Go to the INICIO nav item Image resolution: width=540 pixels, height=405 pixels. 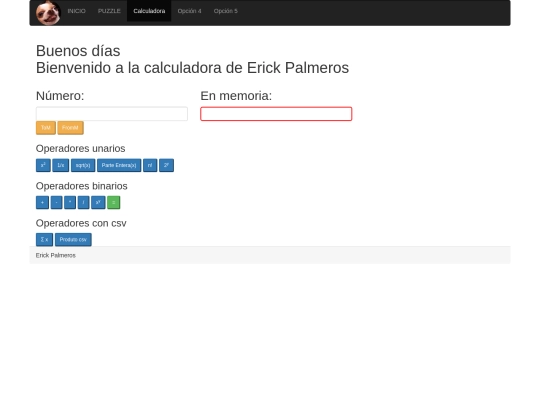pyautogui.click(x=76, y=11)
